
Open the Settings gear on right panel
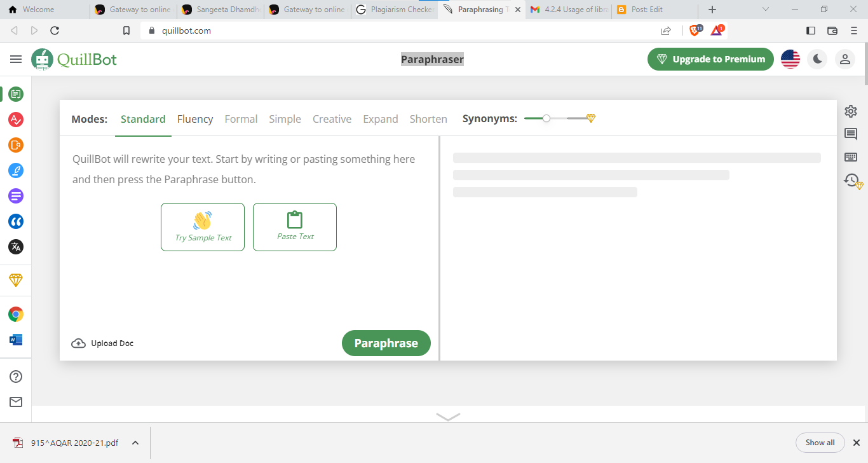[x=851, y=111]
